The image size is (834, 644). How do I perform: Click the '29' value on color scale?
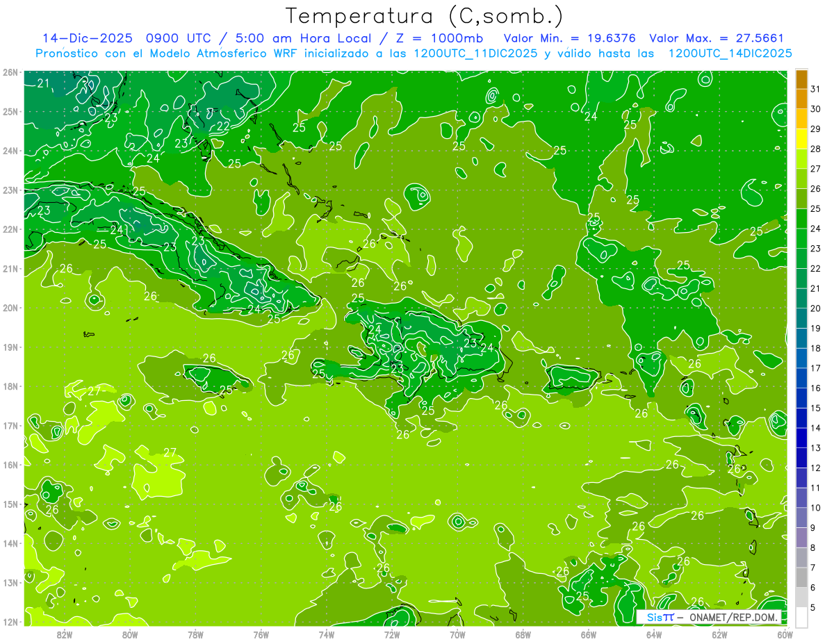pos(815,129)
